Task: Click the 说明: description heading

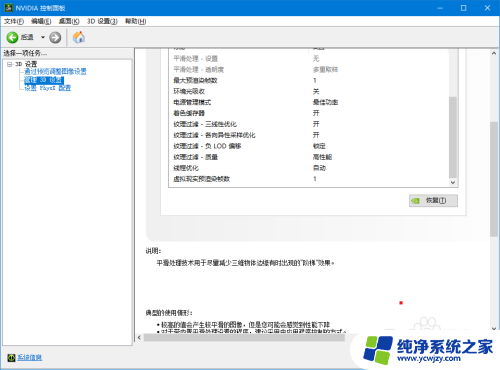Action: click(153, 251)
